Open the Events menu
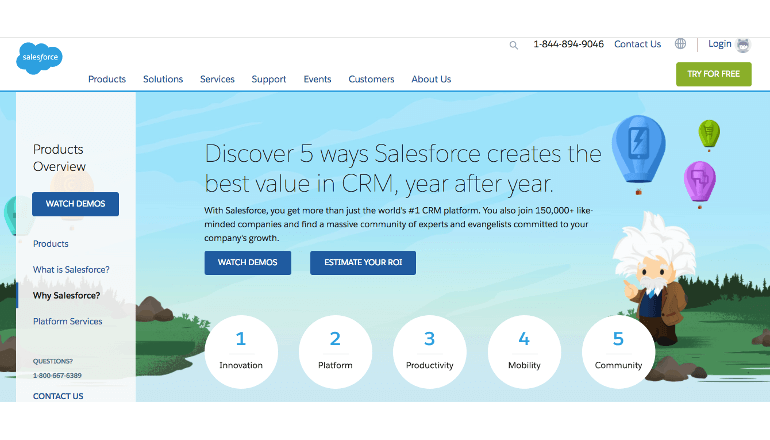Image resolution: width=770 pixels, height=440 pixels. pos(317,79)
